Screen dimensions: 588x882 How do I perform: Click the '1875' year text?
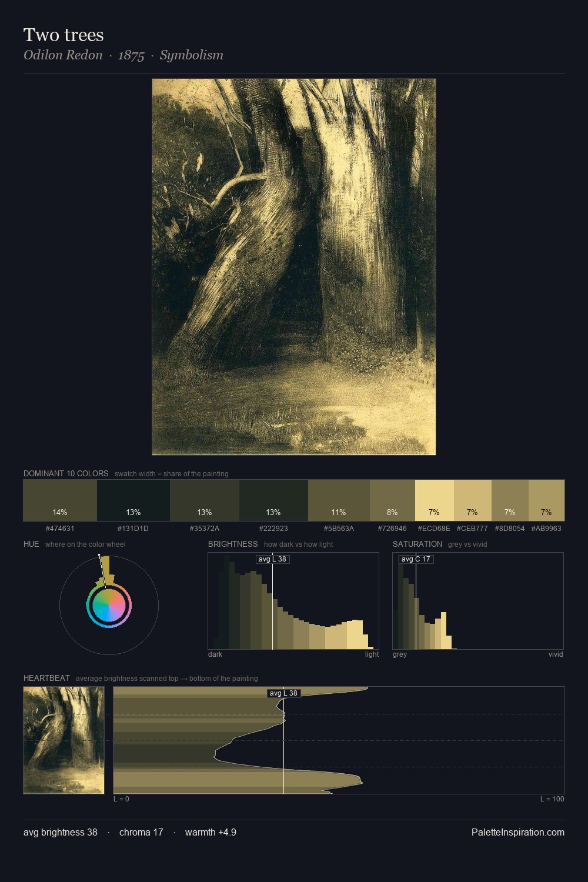point(131,55)
